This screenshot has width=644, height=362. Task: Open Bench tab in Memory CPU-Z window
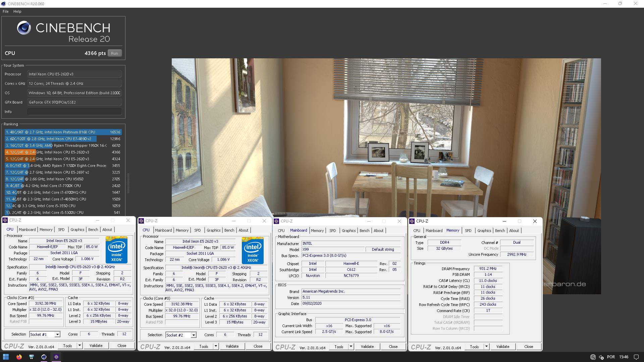500,231
